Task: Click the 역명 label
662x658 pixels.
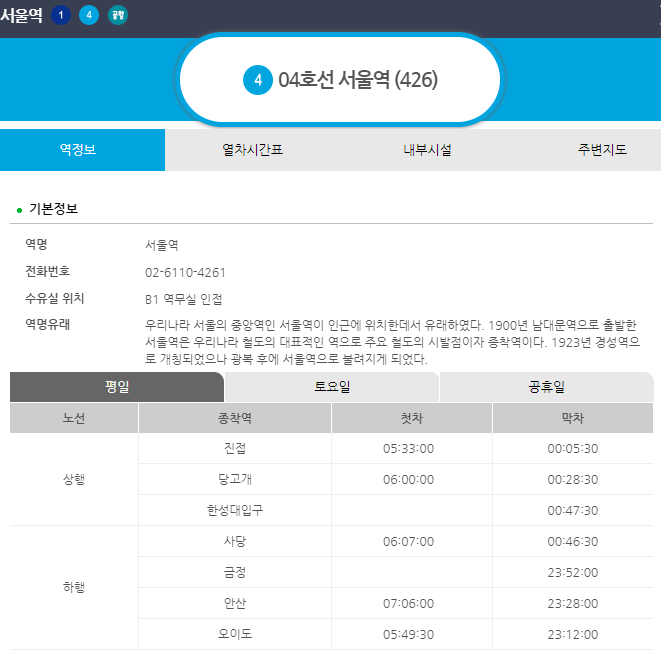Action: point(36,244)
